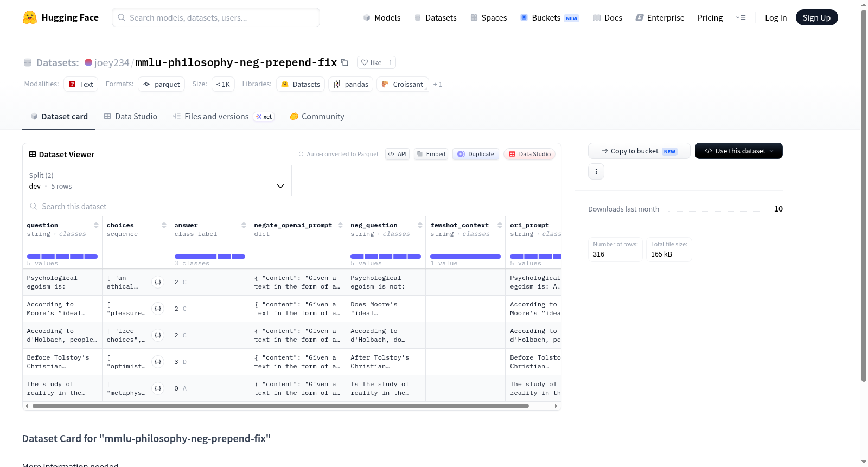
Task: Expand JSON icon in the 'free choices' cell
Action: (x=158, y=335)
